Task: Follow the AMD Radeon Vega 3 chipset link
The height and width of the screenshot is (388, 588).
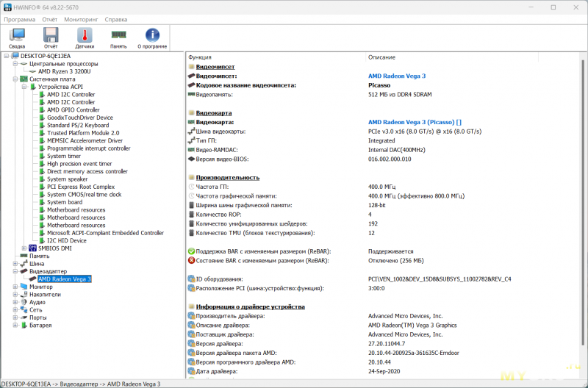Action: click(397, 76)
